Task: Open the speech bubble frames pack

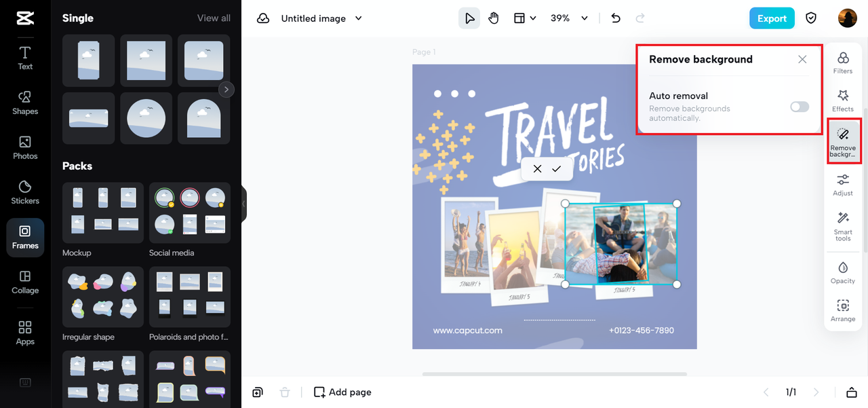Action: pos(190,379)
